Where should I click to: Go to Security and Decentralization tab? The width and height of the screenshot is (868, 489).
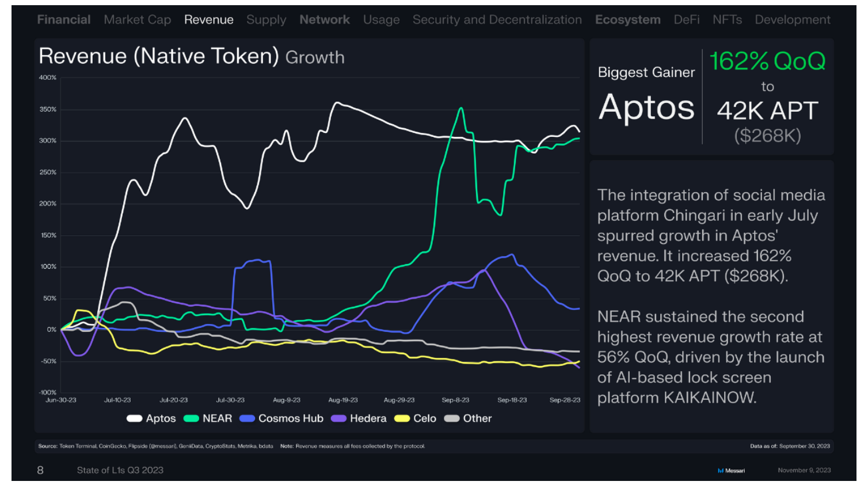(x=497, y=20)
